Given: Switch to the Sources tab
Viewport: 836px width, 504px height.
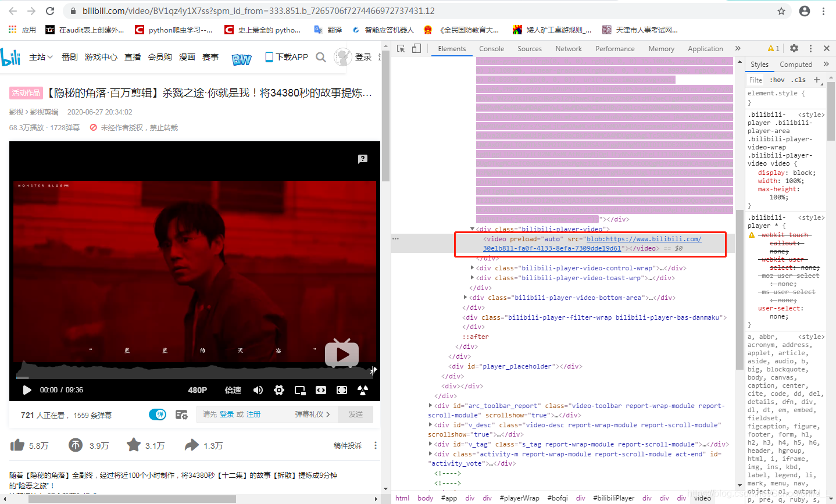Looking at the screenshot, I should [530, 49].
